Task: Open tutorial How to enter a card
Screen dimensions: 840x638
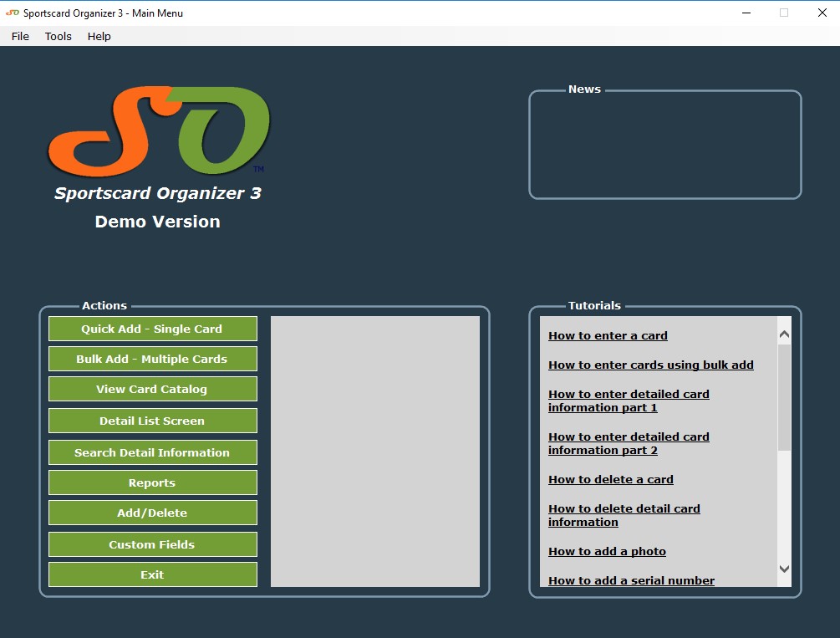Action: 608,335
